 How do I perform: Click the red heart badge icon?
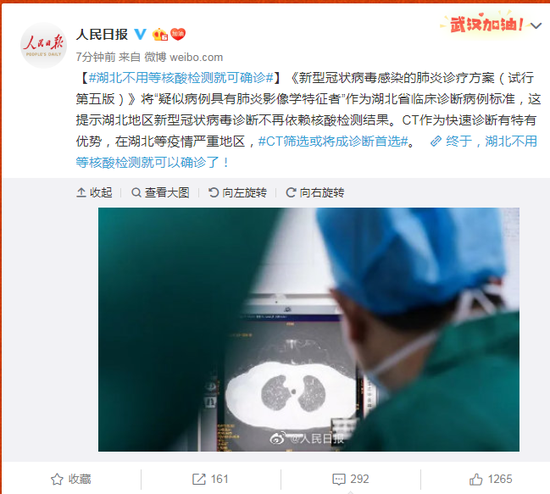point(178,34)
